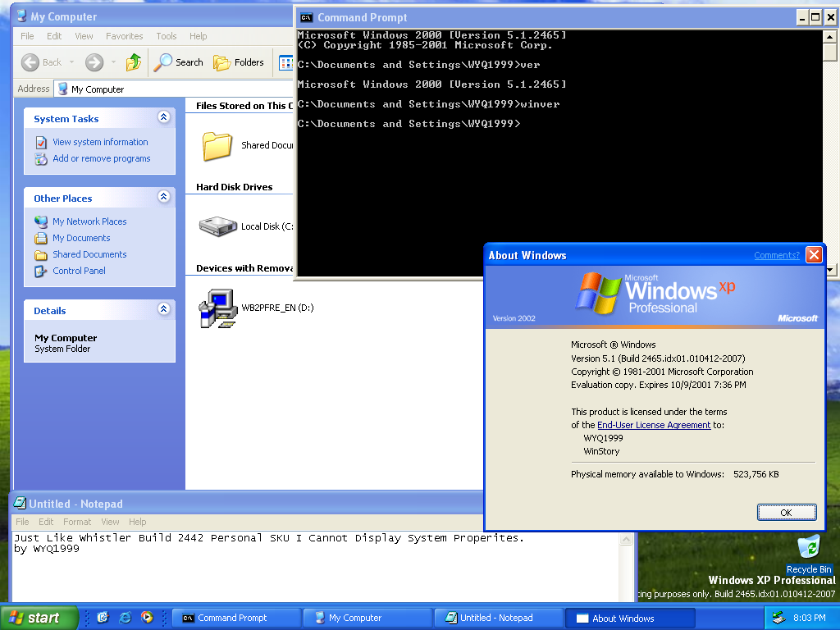
Task: Open the Back button history dropdown arrow
Action: coord(72,62)
